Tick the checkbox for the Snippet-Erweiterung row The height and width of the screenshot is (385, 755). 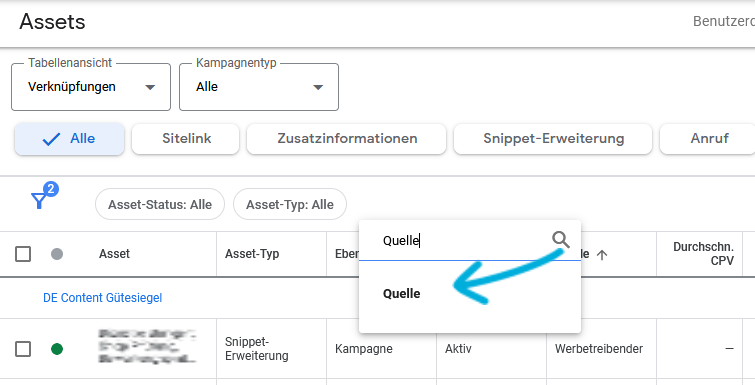click(x=23, y=348)
